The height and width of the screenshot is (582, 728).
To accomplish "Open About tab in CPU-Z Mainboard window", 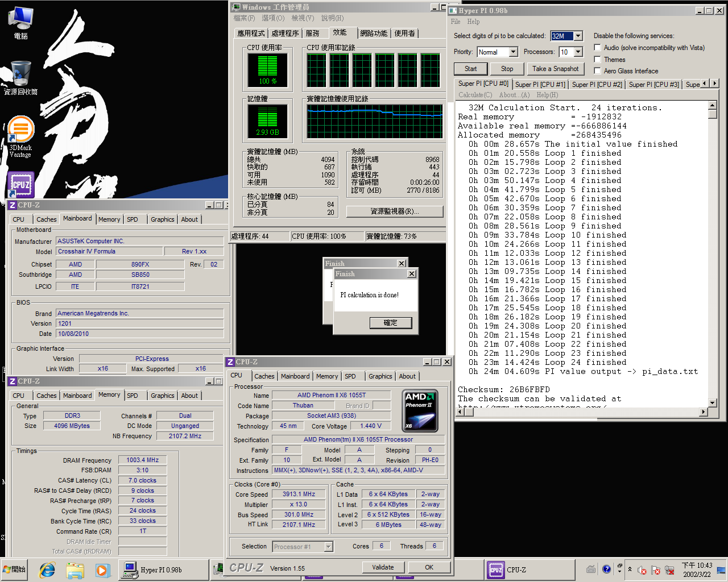I will point(189,219).
